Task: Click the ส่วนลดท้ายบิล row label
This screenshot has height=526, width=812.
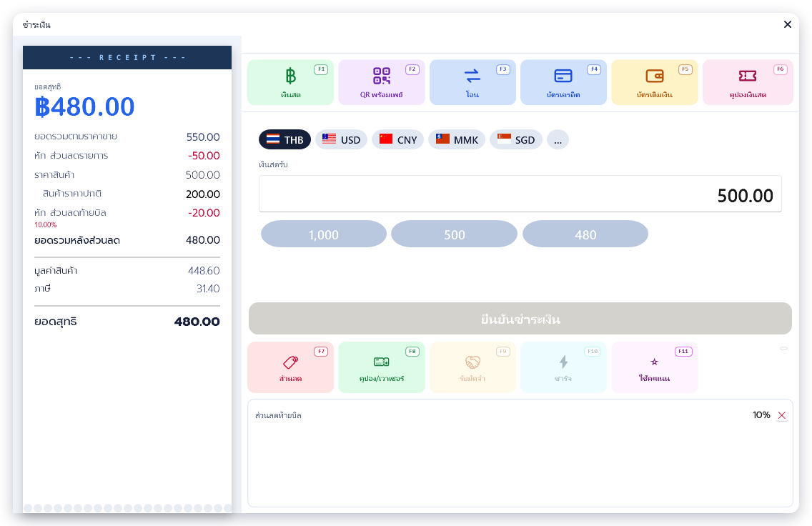Action: [x=278, y=415]
